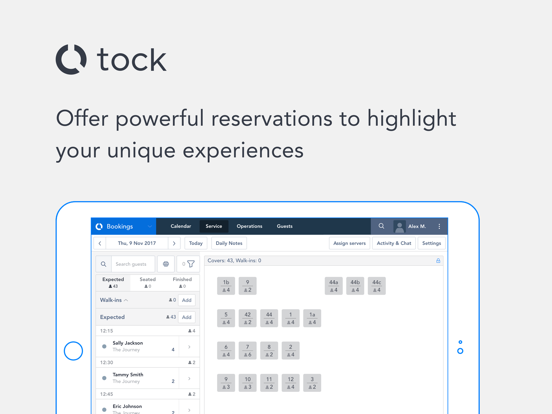Select table 3 on the floor plan
This screenshot has height=414, width=552.
312,383
